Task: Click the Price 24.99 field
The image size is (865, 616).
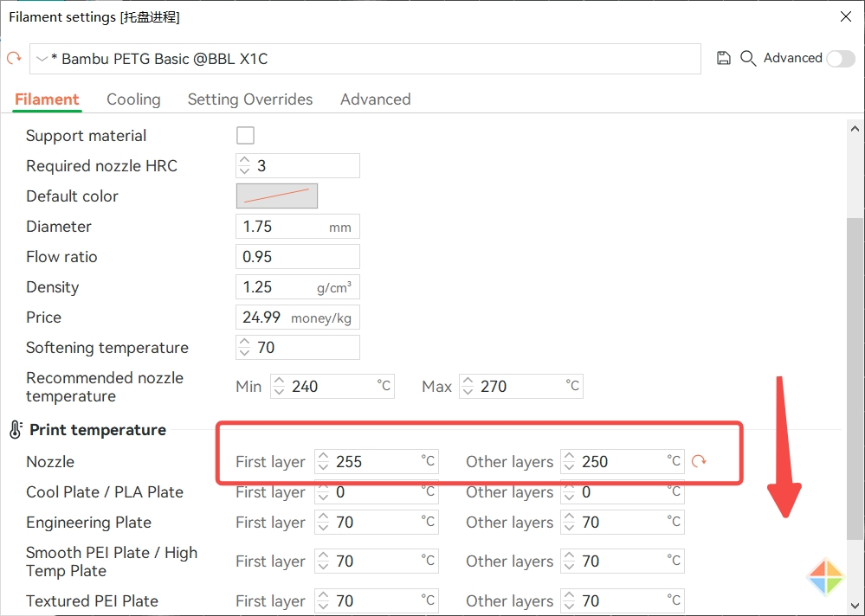Action: [298, 318]
